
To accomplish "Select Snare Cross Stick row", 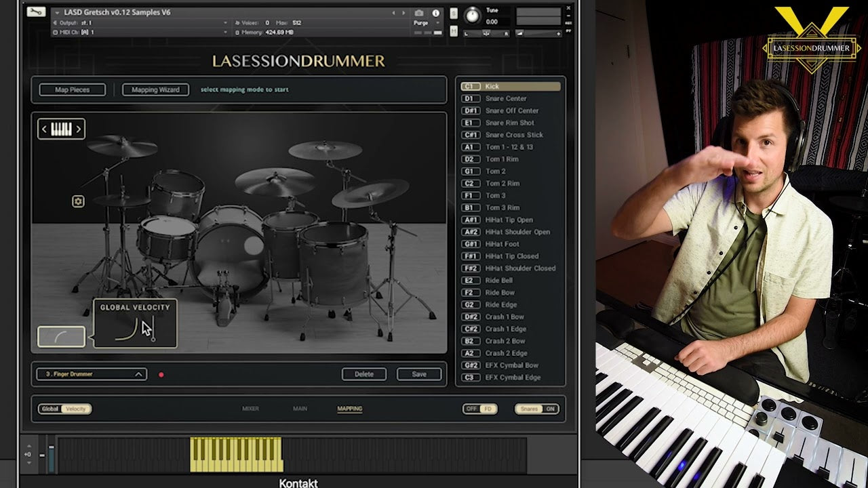I will pyautogui.click(x=511, y=135).
